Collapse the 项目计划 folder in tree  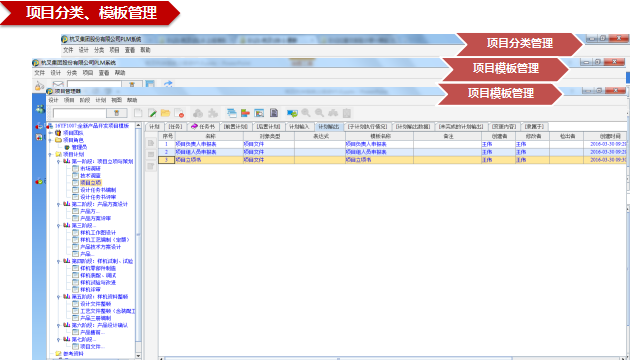(50, 154)
